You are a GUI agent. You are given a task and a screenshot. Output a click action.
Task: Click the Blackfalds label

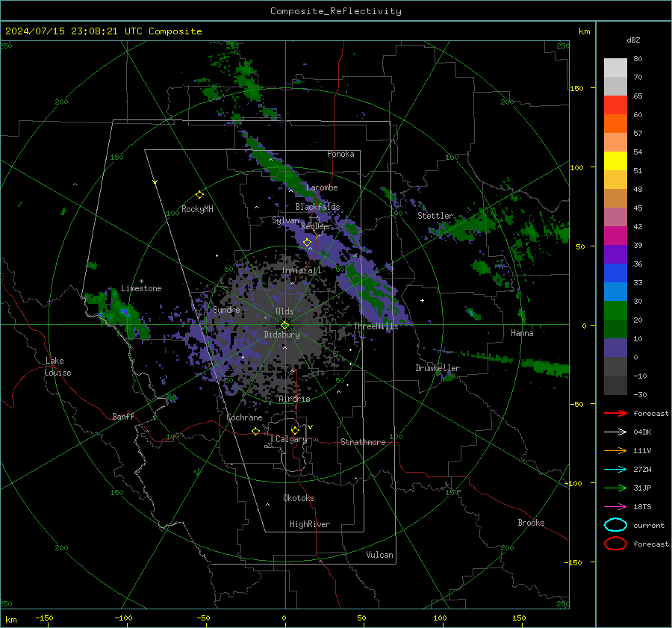pos(317,207)
